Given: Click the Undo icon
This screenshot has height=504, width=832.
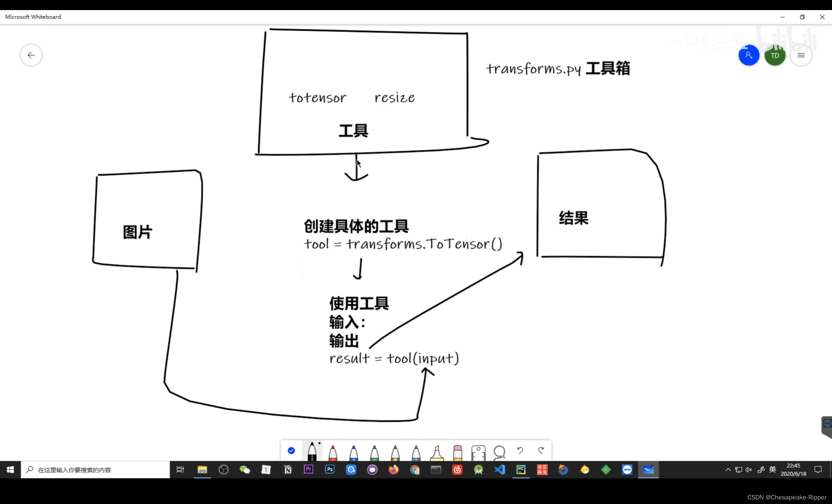Looking at the screenshot, I should pyautogui.click(x=520, y=450).
